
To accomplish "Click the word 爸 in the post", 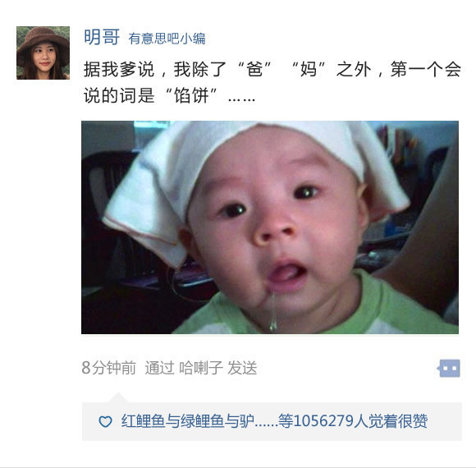I will click(x=254, y=69).
